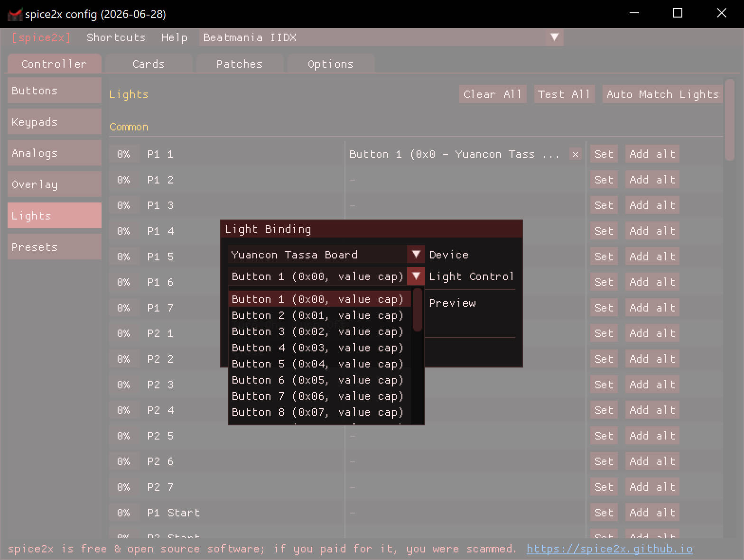Viewport: 744px width, 560px height.
Task: Open the Keypads section
Action: pyautogui.click(x=55, y=121)
